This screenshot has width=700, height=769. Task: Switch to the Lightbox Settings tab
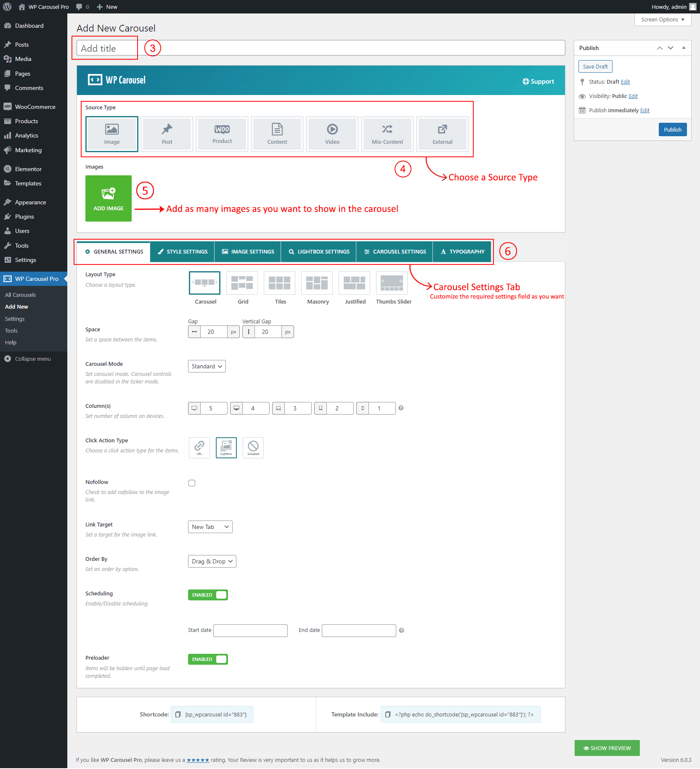(x=318, y=251)
